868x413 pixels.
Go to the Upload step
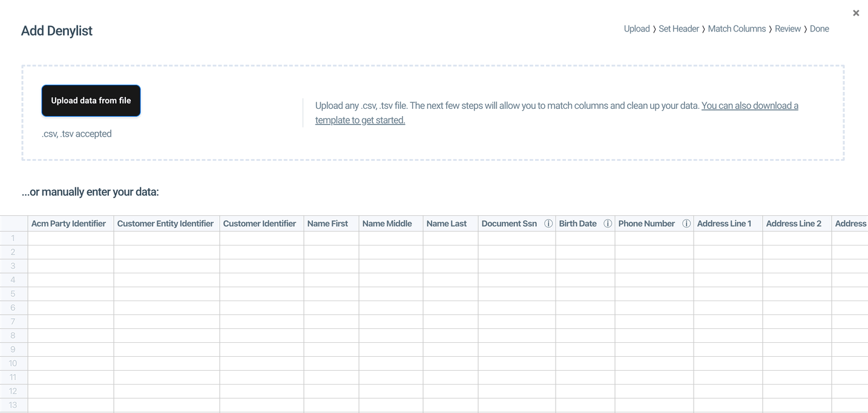pos(637,28)
